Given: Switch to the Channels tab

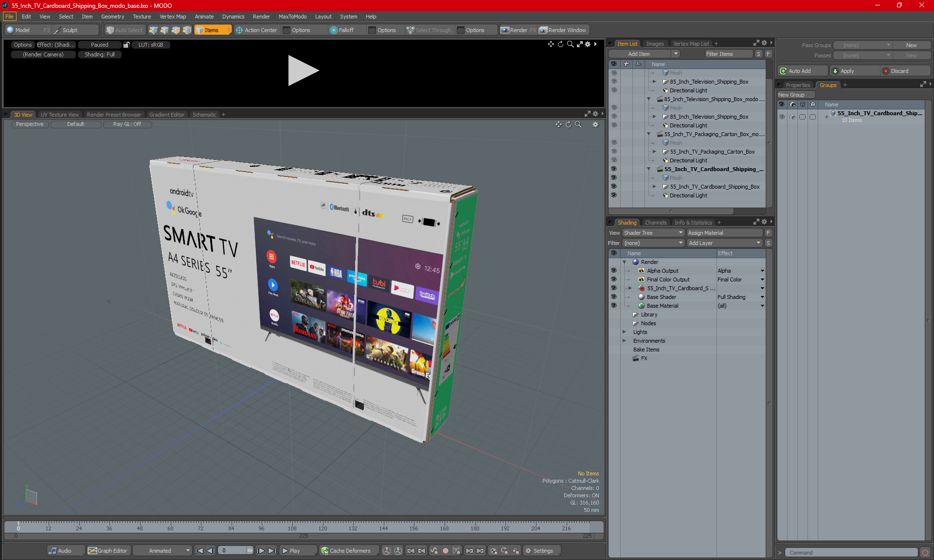Looking at the screenshot, I should (x=656, y=223).
